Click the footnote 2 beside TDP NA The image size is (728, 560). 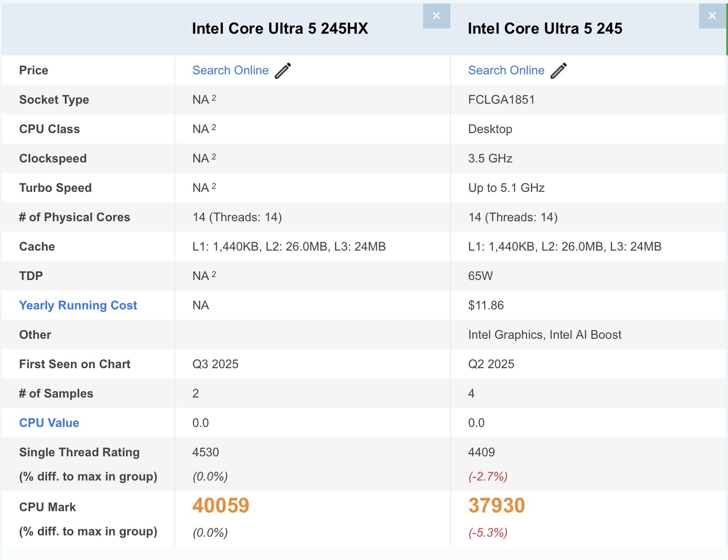214,273
